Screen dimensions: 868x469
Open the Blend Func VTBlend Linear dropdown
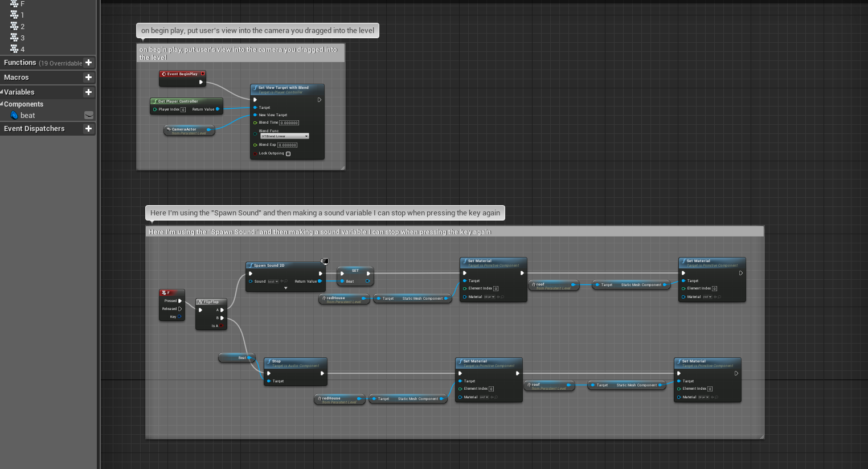285,136
